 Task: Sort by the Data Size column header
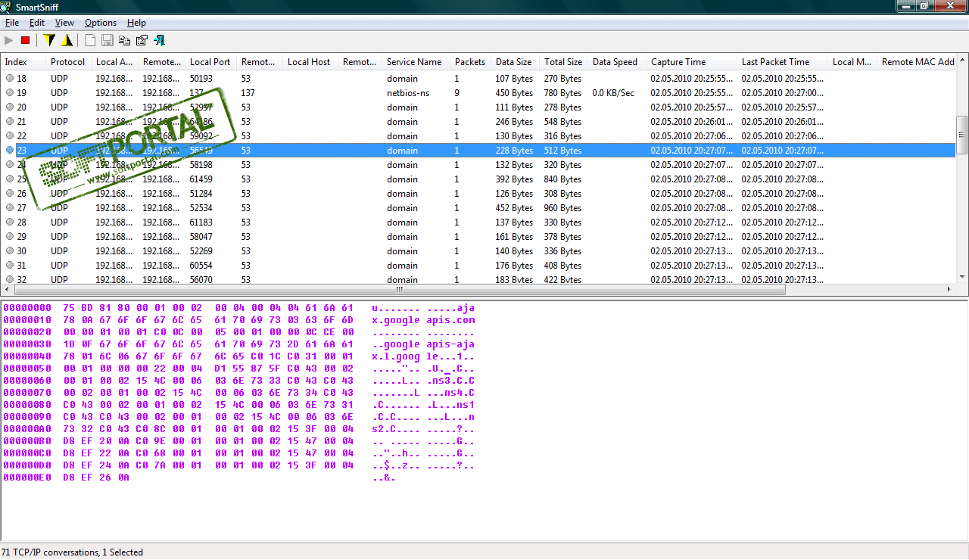coord(515,62)
